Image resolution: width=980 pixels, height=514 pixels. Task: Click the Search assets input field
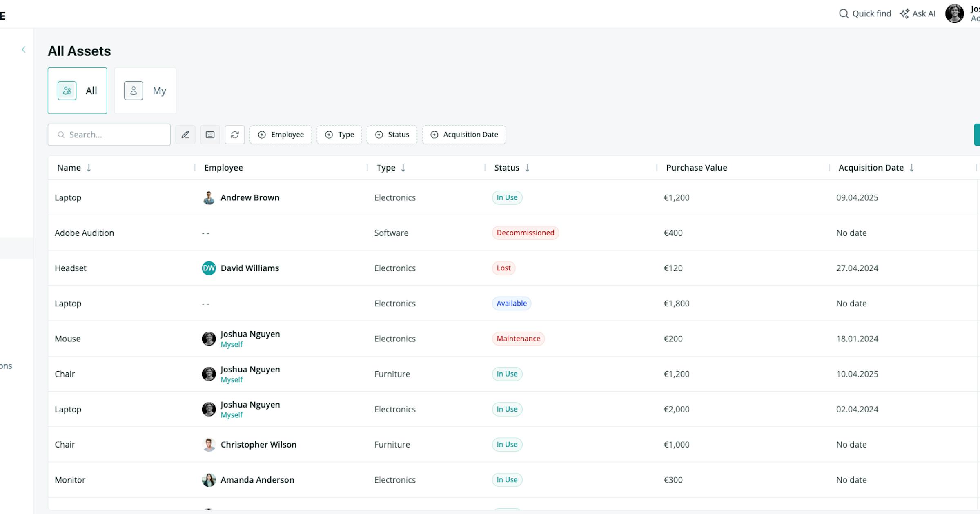click(x=109, y=135)
